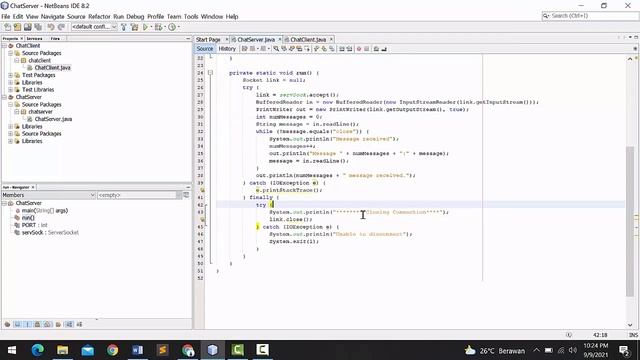Click the New File toolbar icon
This screenshot has width=640, height=360.
tap(8, 27)
